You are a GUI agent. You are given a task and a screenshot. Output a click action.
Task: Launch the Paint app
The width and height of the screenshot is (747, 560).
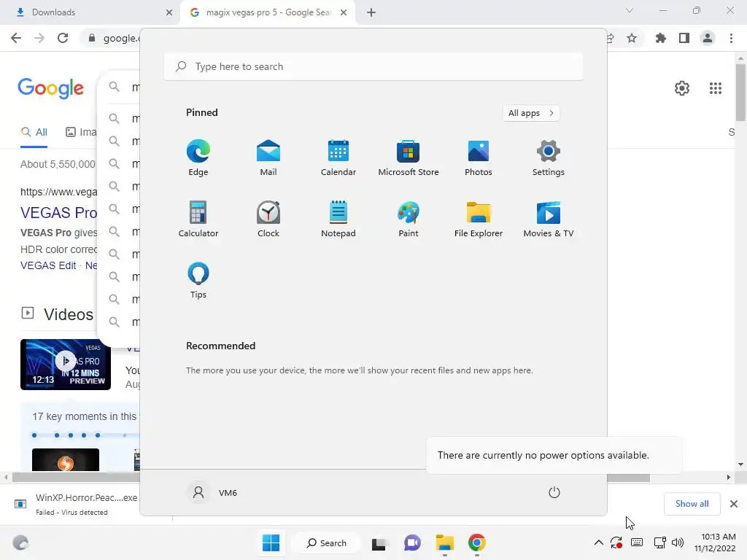tap(409, 219)
